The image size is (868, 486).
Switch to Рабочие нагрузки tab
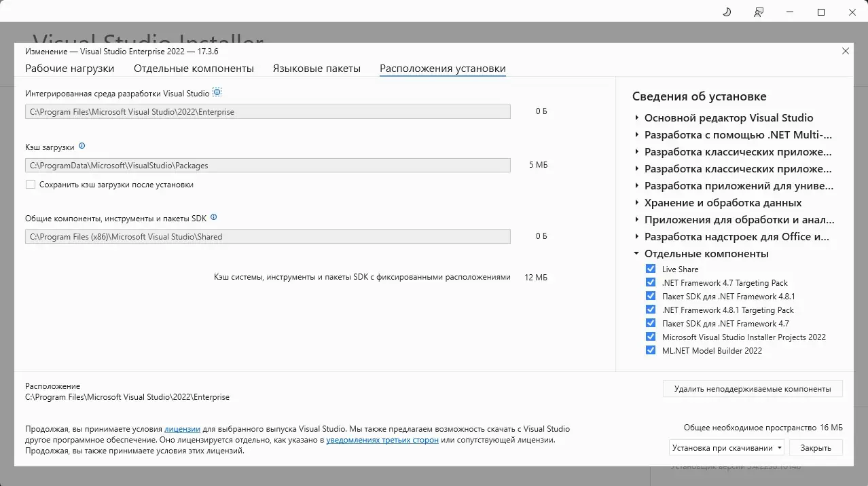point(70,69)
